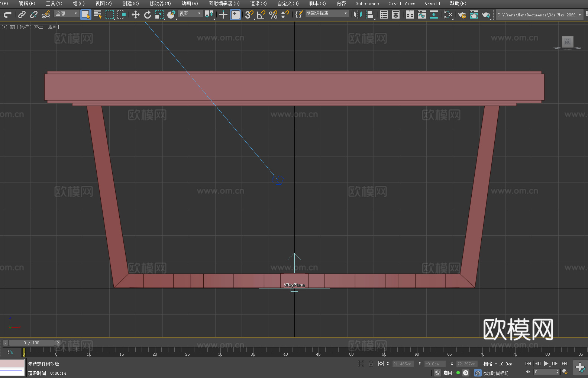Activate the Select and Scale tool
This screenshot has height=378, width=588.
pos(159,14)
